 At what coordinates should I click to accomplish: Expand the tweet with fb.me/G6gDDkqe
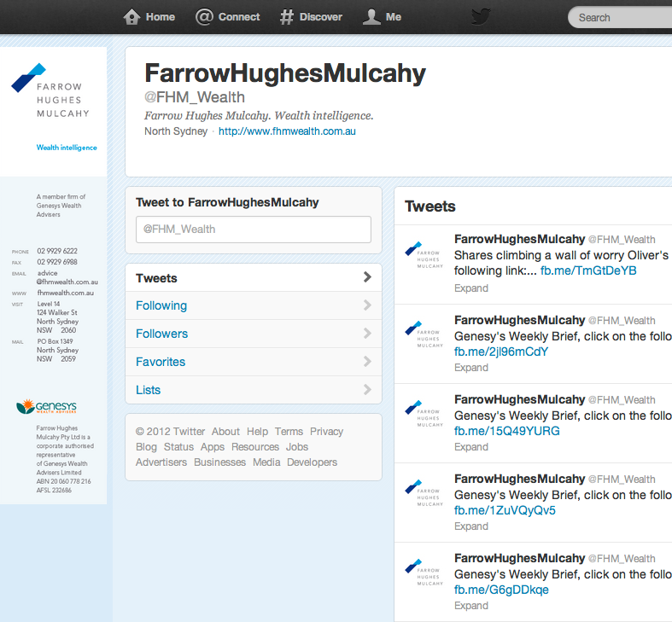tap(471, 606)
